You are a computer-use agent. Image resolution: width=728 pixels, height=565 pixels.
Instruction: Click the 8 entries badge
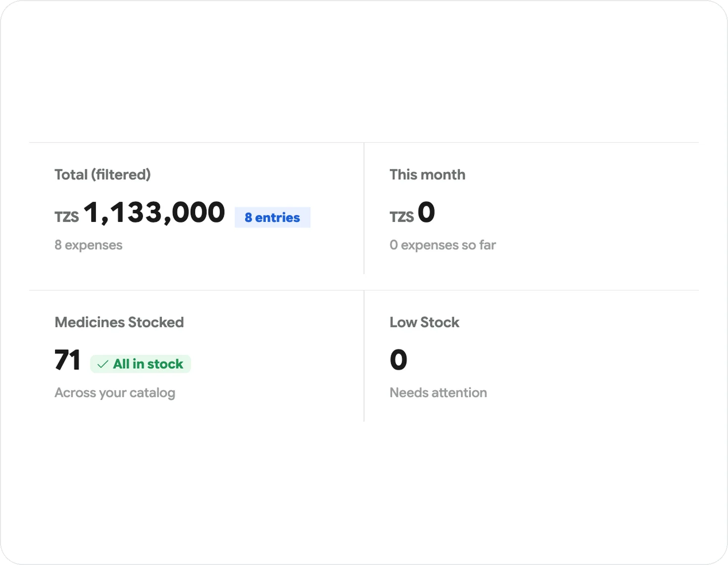272,217
